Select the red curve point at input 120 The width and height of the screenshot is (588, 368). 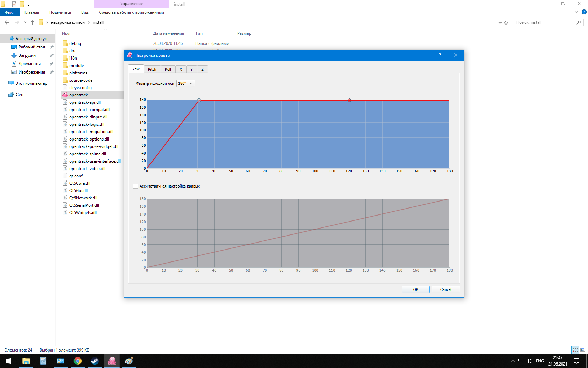tap(349, 100)
